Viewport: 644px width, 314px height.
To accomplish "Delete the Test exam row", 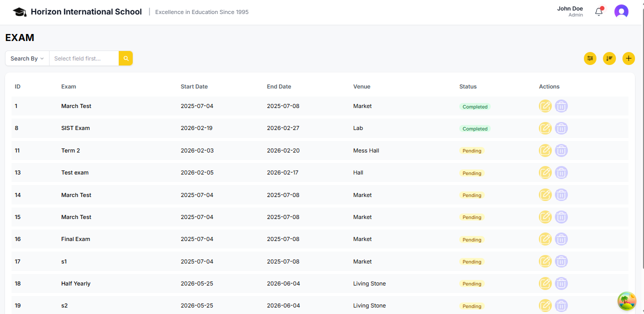I will click(x=561, y=172).
